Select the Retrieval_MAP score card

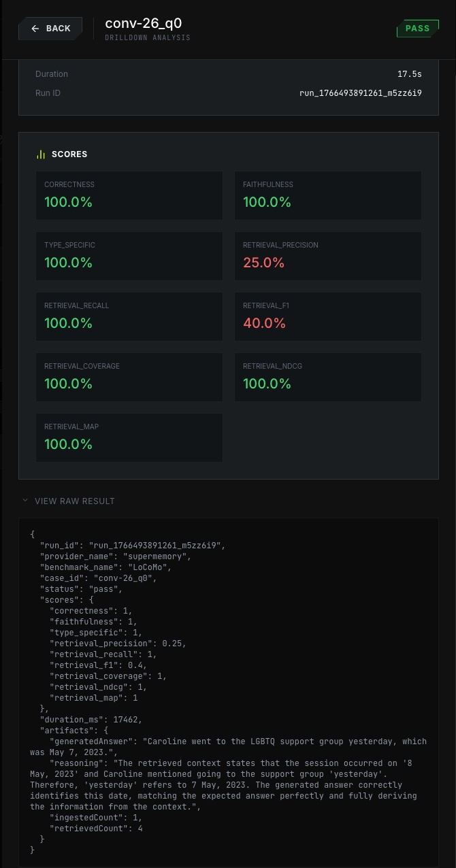click(129, 437)
